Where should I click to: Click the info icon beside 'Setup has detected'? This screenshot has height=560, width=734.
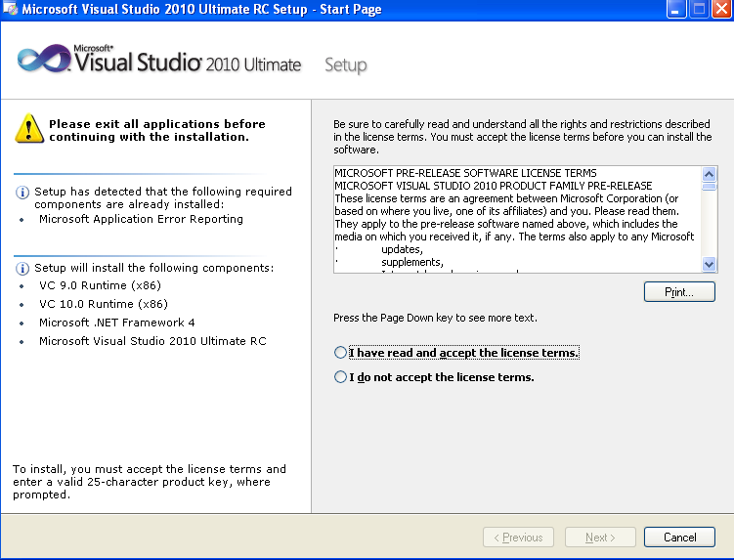click(x=22, y=192)
